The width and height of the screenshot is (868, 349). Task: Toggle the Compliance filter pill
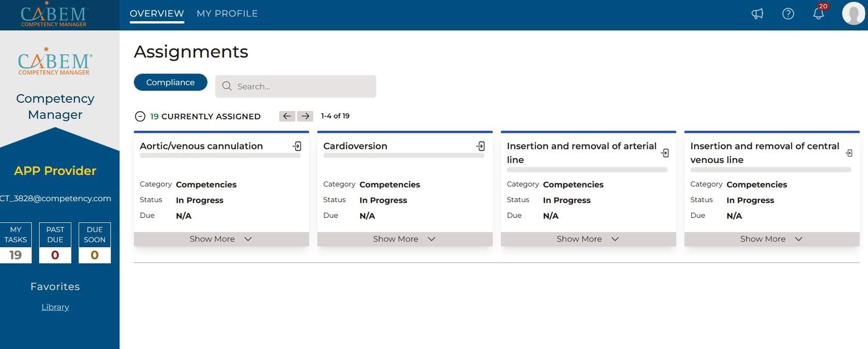[x=171, y=82]
